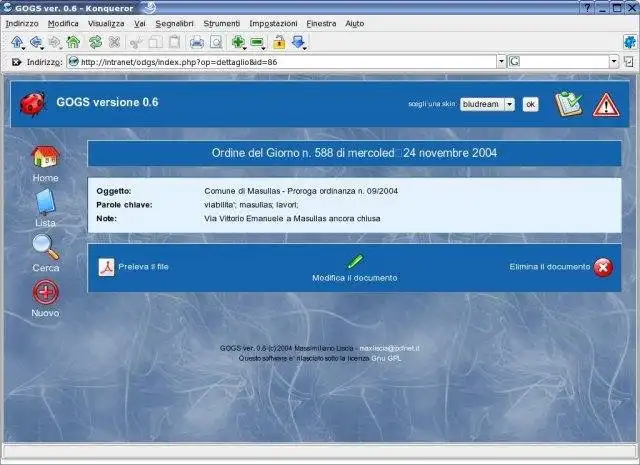Open the Vai menu

pos(140,24)
